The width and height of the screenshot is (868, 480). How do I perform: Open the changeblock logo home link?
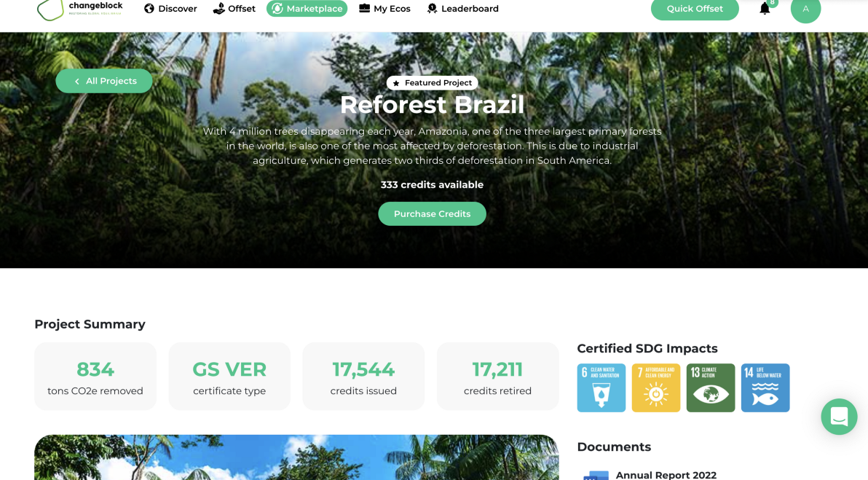(x=79, y=9)
